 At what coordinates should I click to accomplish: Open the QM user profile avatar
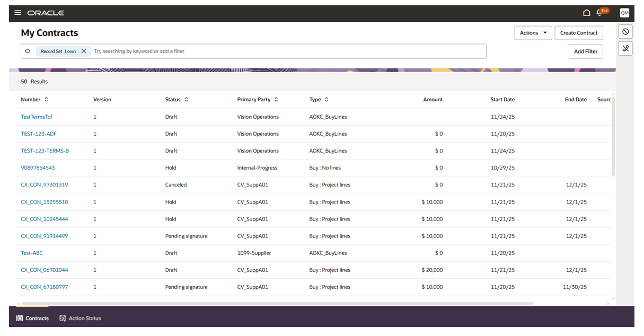624,13
